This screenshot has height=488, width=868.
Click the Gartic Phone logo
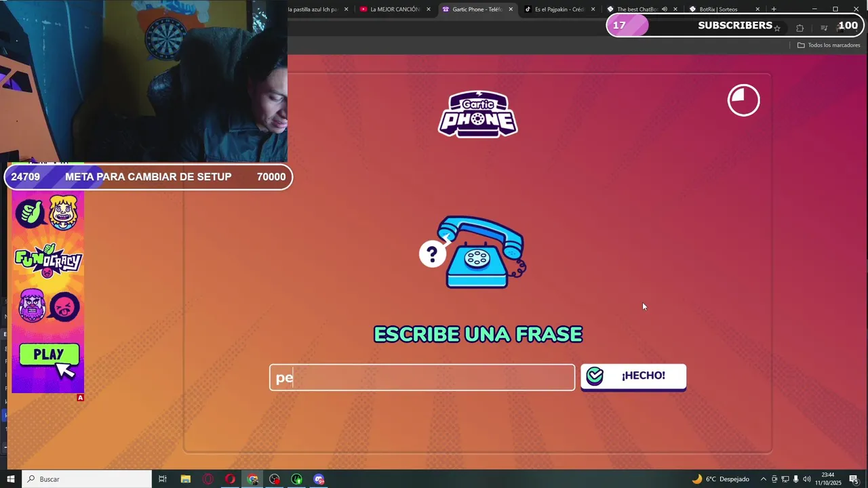478,114
